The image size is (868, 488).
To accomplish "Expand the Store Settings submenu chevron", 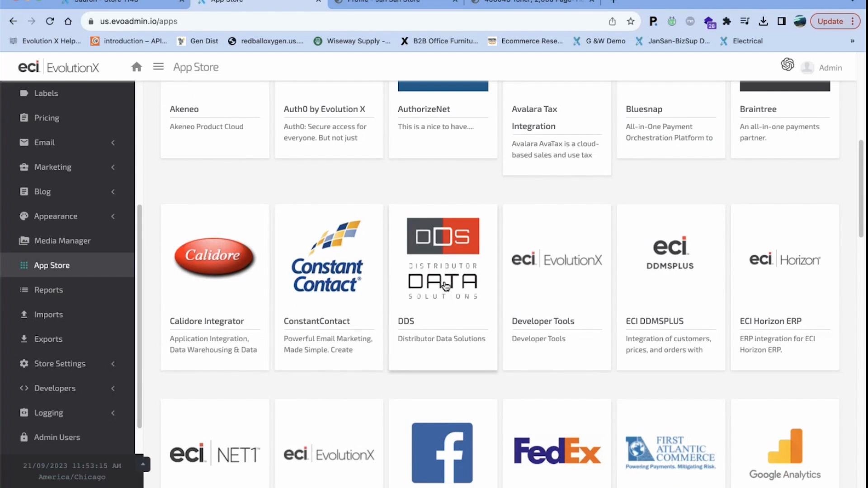I will click(113, 364).
